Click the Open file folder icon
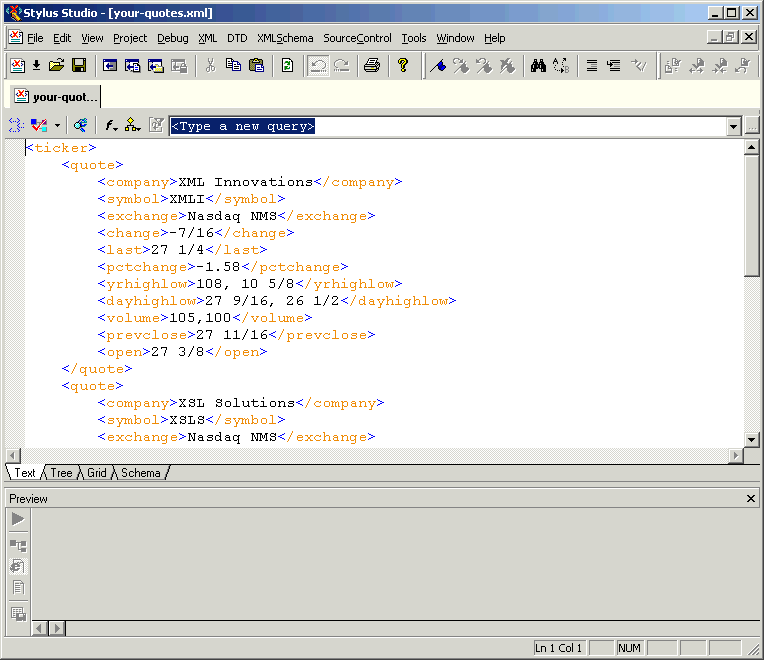The width and height of the screenshot is (764, 660). [57, 66]
